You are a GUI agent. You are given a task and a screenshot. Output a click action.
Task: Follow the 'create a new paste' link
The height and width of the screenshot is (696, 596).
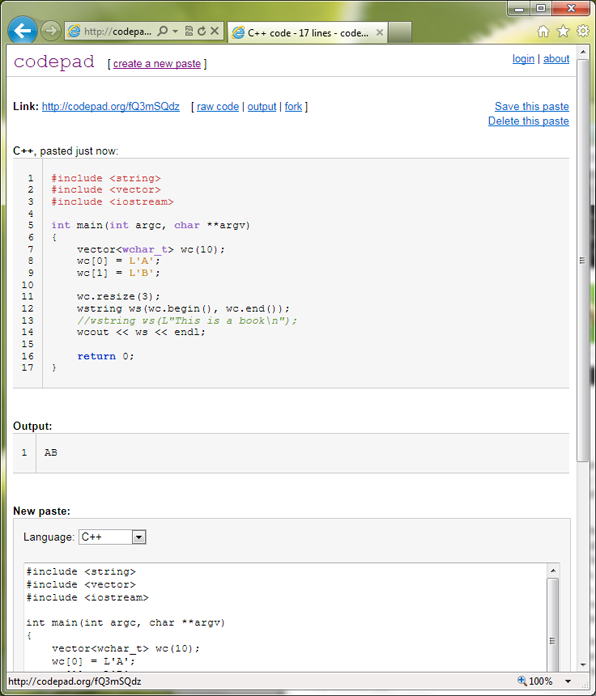(157, 64)
